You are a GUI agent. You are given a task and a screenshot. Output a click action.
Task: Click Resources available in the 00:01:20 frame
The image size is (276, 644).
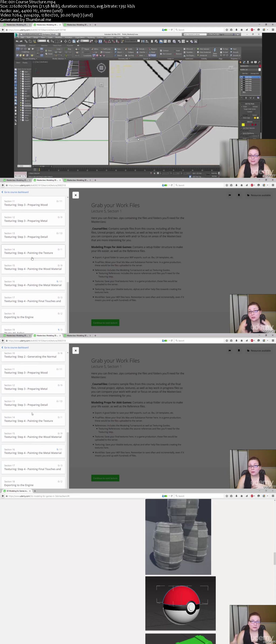[x=259, y=351]
